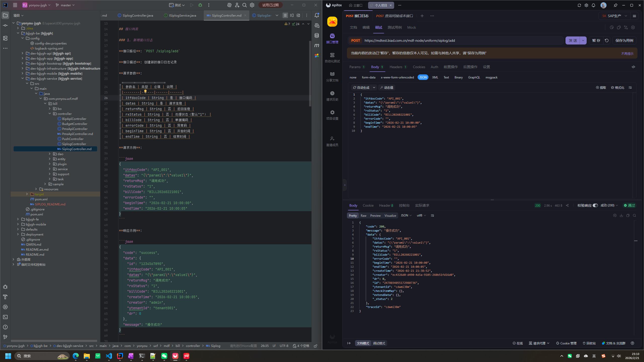
Task: Open Apifox 自动化测试 sidebar section
Action: point(332,58)
